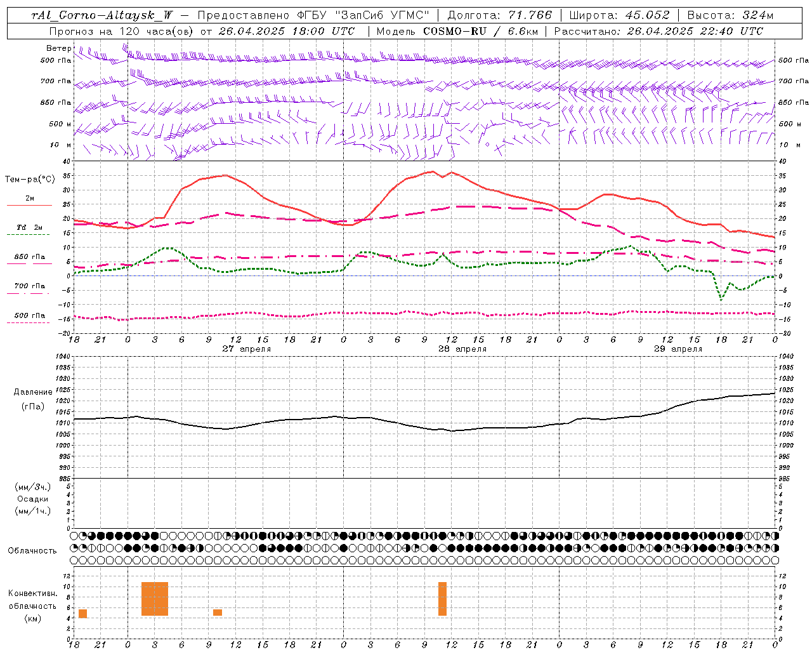
Task: Click the 850 гПа temperature legend entry
Action: (x=30, y=257)
